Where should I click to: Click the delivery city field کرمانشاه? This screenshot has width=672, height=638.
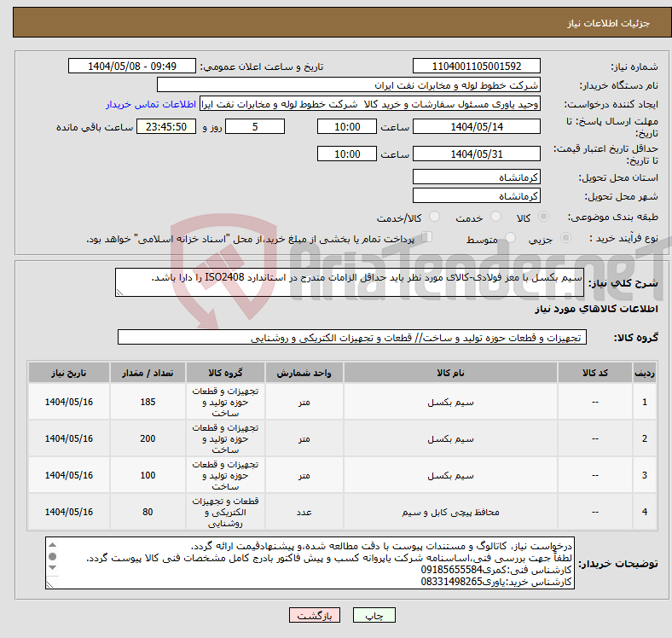pos(477,195)
